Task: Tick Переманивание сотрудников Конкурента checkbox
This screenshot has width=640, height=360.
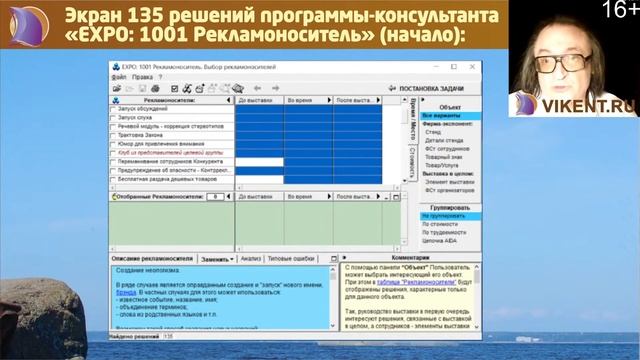Action: pyautogui.click(x=113, y=162)
